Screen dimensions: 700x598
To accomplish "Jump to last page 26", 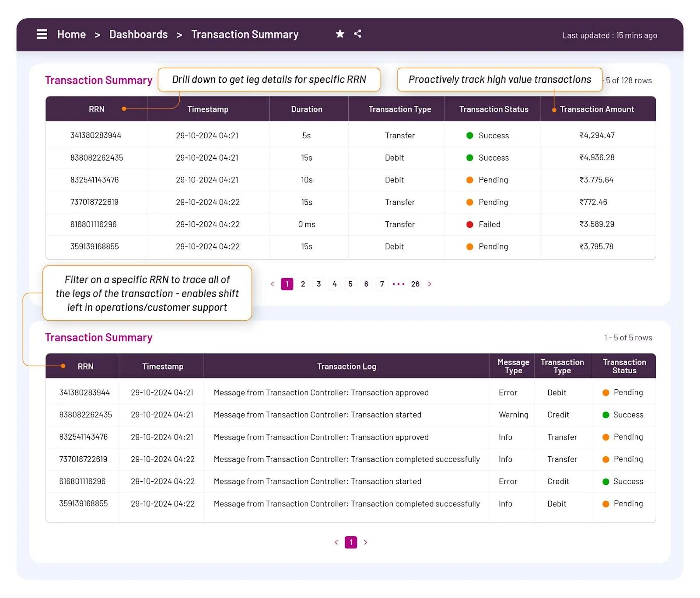I will point(415,284).
